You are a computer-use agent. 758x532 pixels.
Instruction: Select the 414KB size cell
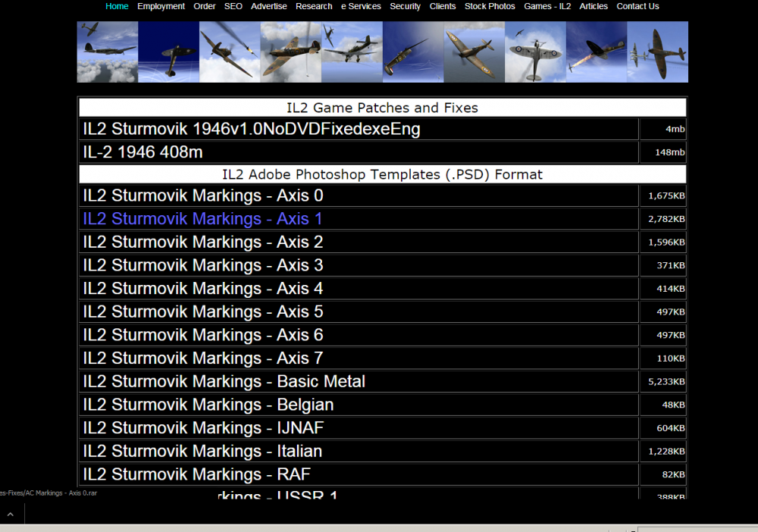click(662, 289)
